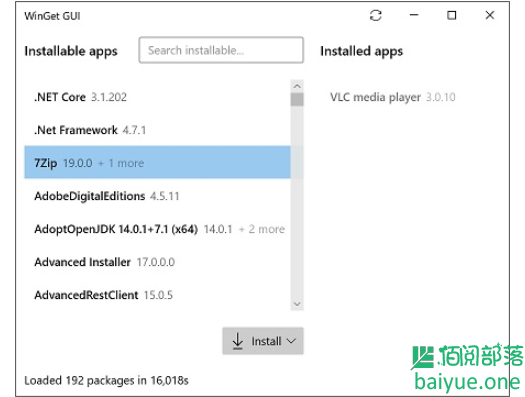The height and width of the screenshot is (397, 525).
Task: Select AdobeDigitalEditions 4.5.11 entry
Action: click(157, 196)
